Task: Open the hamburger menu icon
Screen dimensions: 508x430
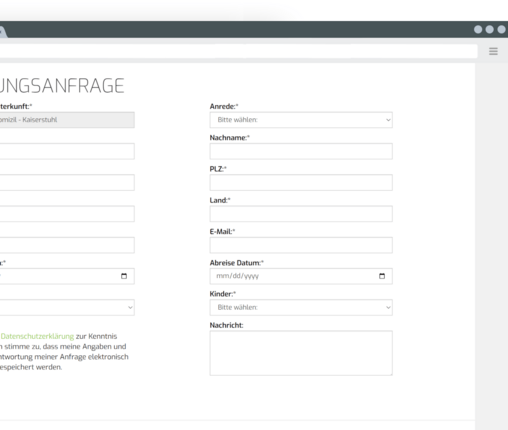Action: [x=493, y=51]
